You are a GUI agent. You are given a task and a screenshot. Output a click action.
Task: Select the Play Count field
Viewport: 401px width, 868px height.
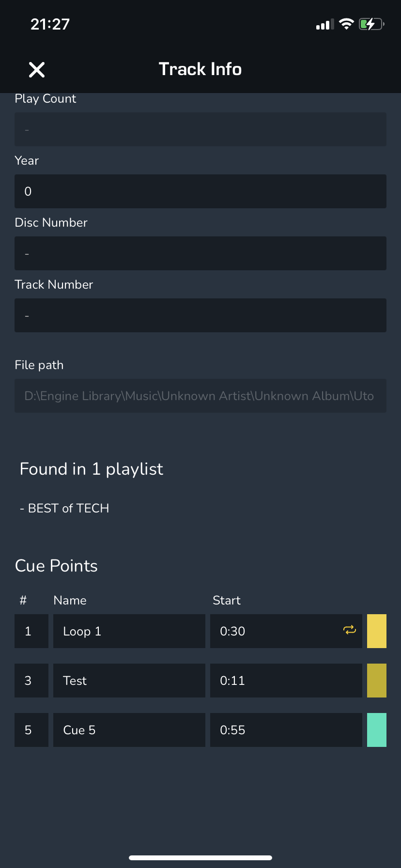click(200, 129)
